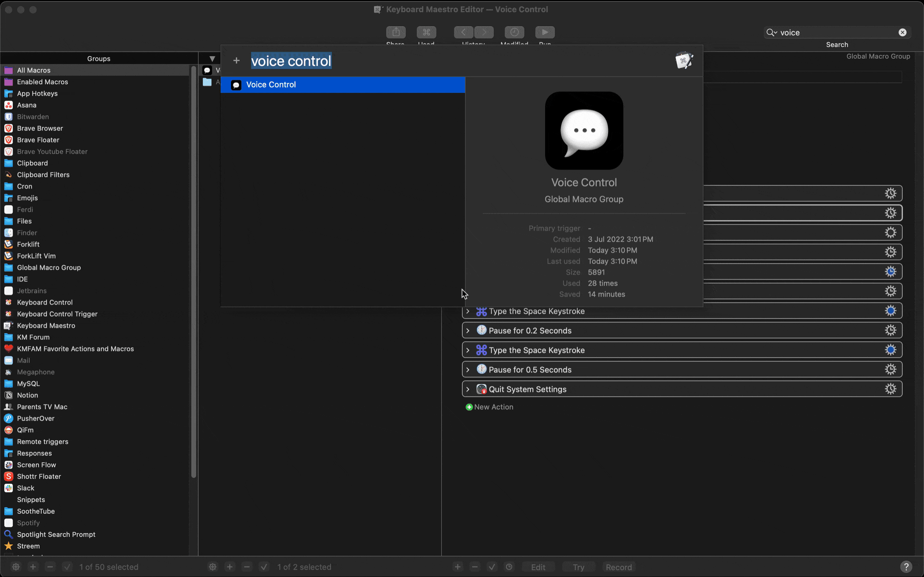Click the Share toolbar icon

[x=396, y=32]
